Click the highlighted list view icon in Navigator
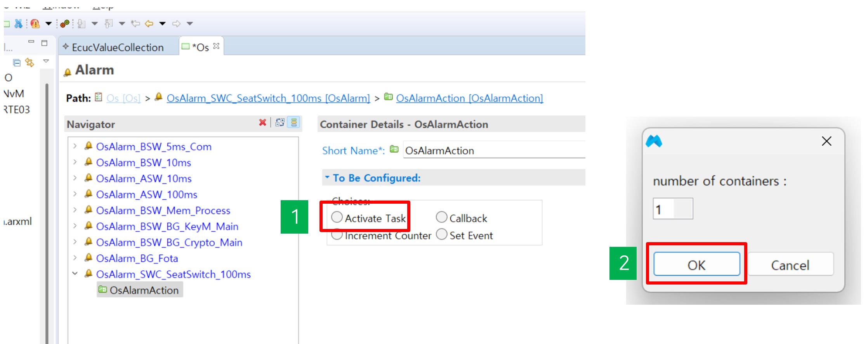Screen dimensions: 868x344 click(x=294, y=123)
